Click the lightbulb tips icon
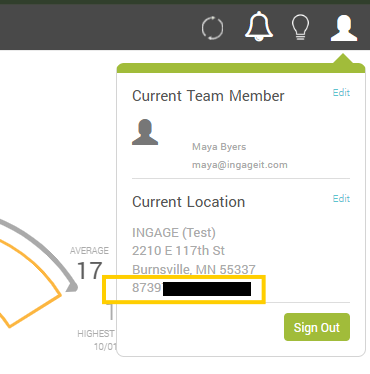 (300, 27)
